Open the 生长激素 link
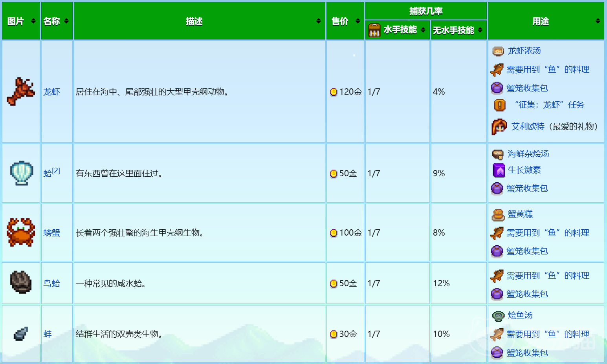This screenshot has width=607, height=364. [524, 170]
